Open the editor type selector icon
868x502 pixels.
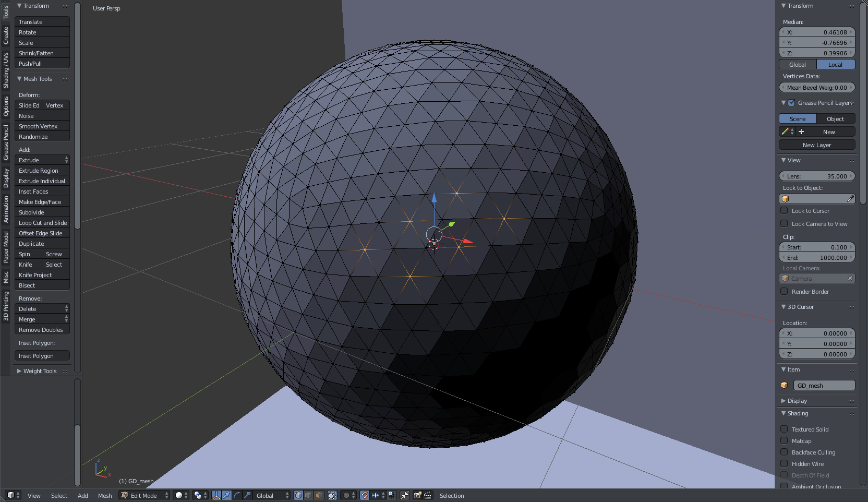point(9,496)
